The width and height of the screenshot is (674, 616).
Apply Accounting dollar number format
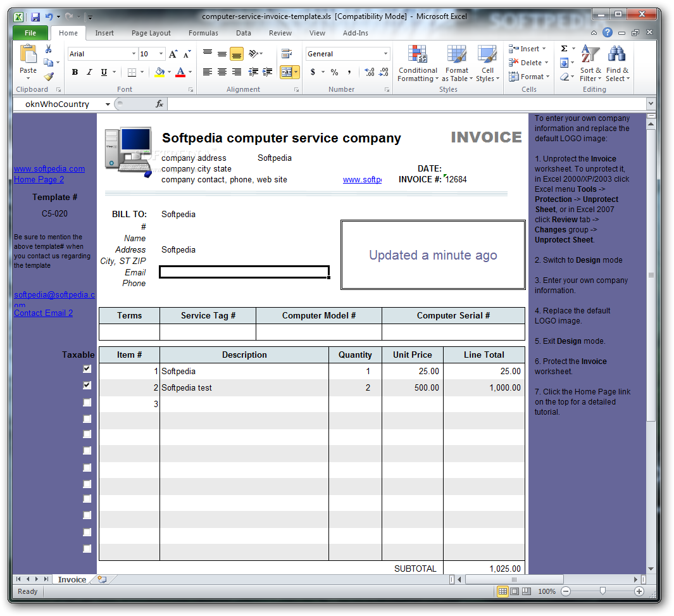[313, 72]
